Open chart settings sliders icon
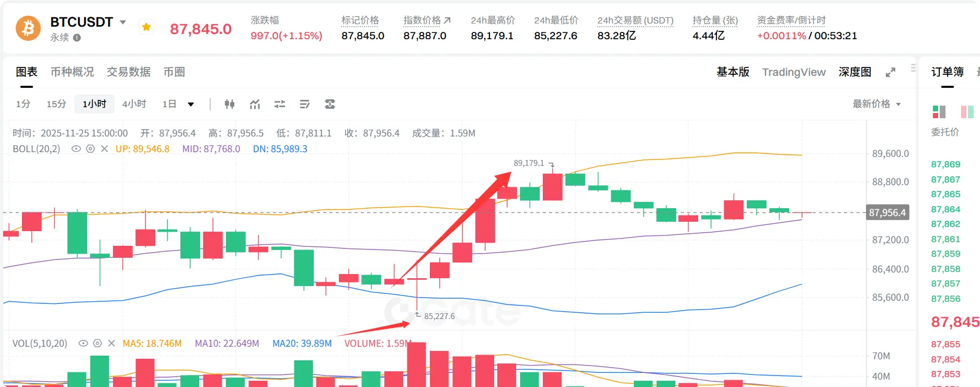Screen dimensions: 980x387 coord(280,104)
